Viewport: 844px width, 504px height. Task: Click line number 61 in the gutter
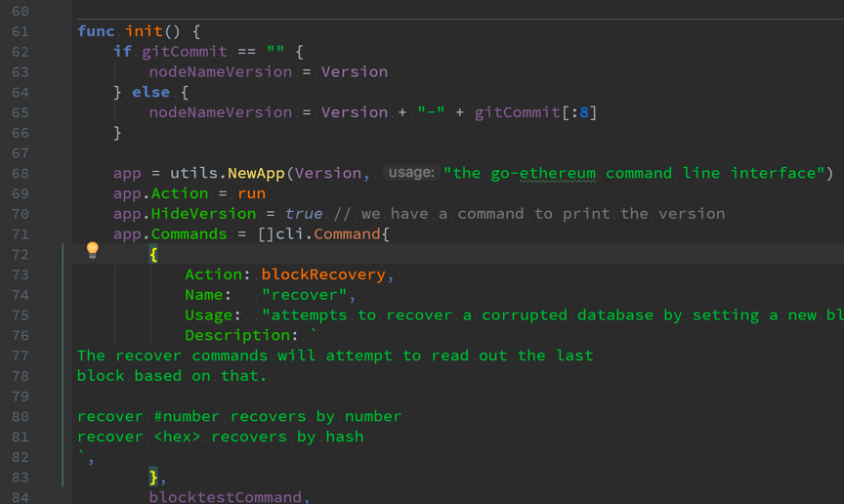pos(20,32)
